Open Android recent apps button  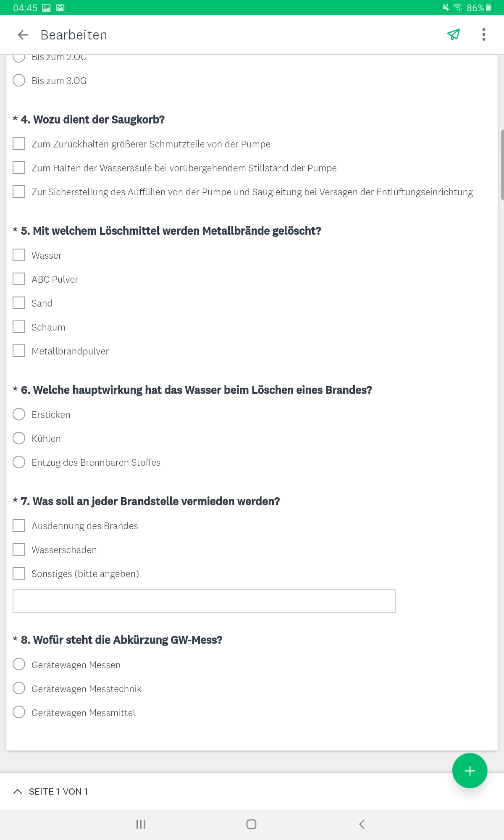click(x=141, y=824)
